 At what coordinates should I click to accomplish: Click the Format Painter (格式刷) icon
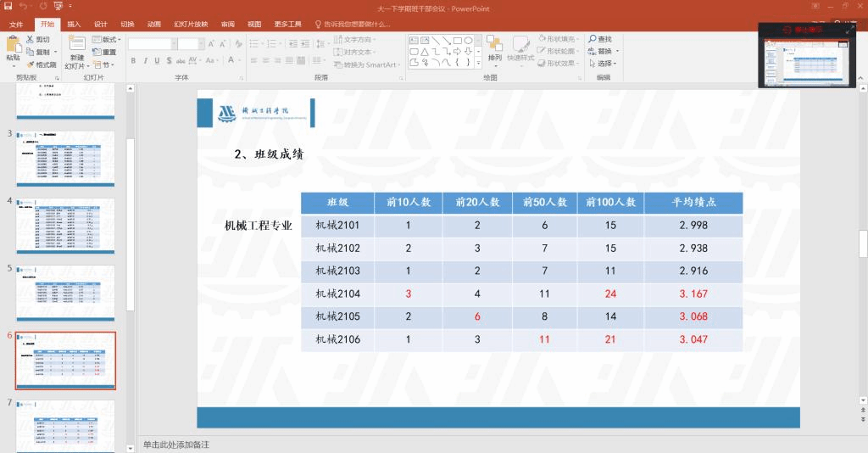[x=31, y=64]
